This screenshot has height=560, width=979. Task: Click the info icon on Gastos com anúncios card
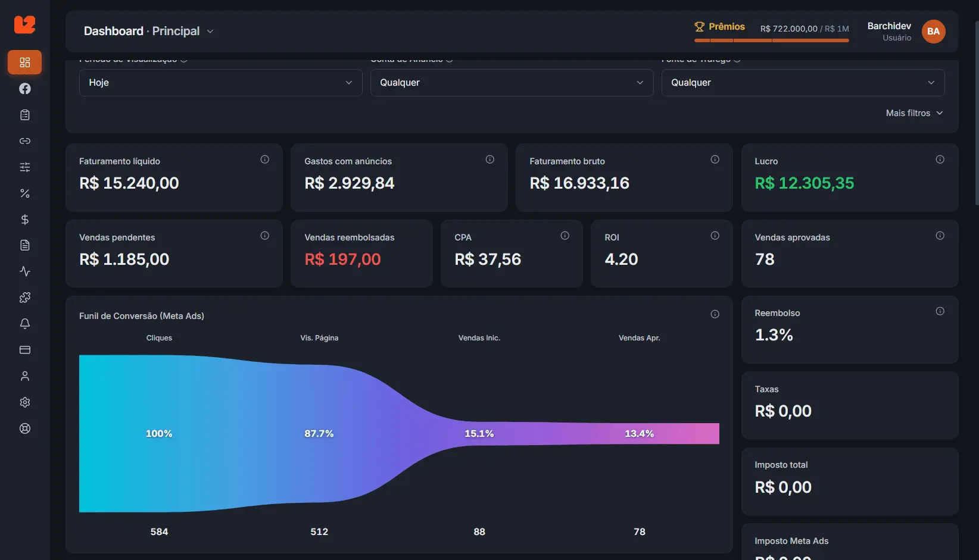[489, 159]
